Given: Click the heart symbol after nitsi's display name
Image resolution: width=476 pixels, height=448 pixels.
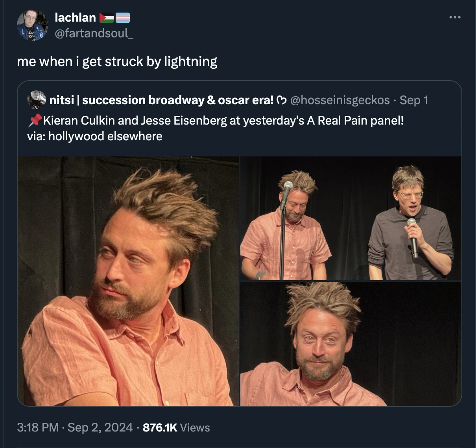Looking at the screenshot, I should [x=282, y=100].
